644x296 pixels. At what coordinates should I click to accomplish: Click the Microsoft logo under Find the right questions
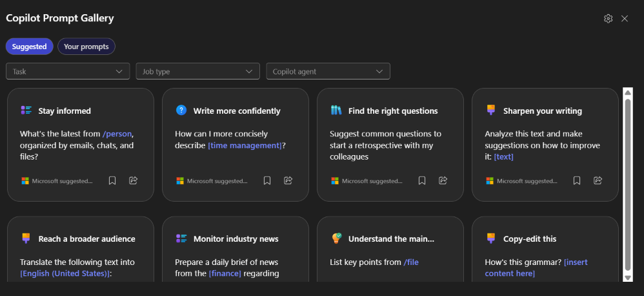pos(335,181)
